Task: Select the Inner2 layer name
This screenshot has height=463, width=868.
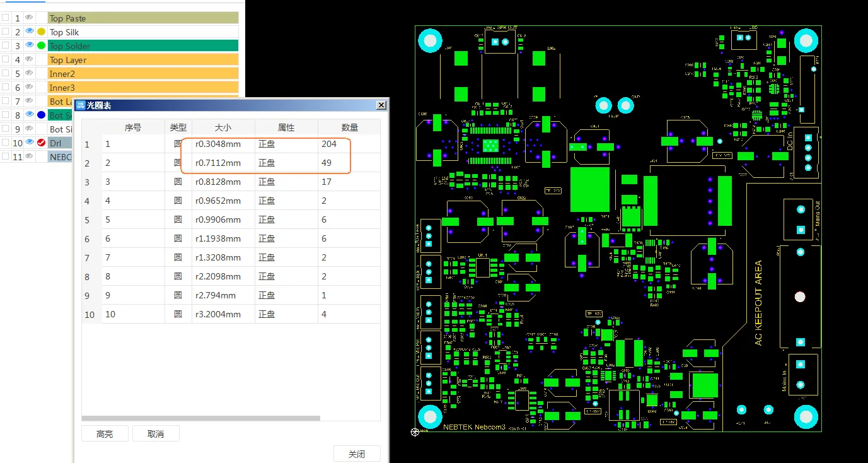Action: [143, 74]
